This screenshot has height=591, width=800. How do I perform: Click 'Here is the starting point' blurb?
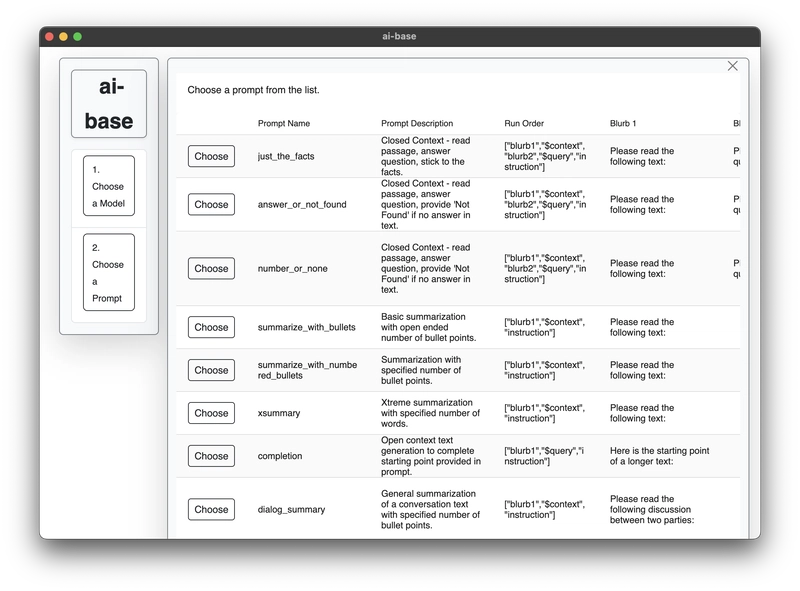660,456
